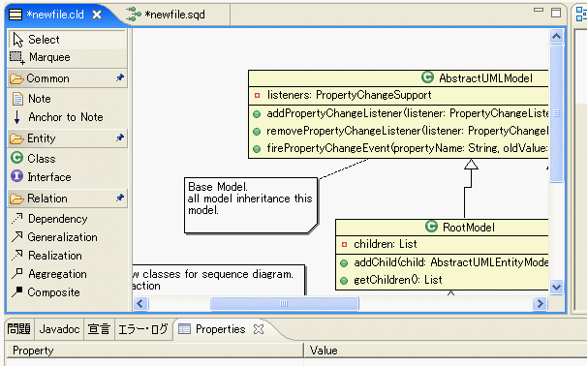The height and width of the screenshot is (367, 588).
Task: Click the vertical scrollbar up arrow
Action: tap(556, 37)
